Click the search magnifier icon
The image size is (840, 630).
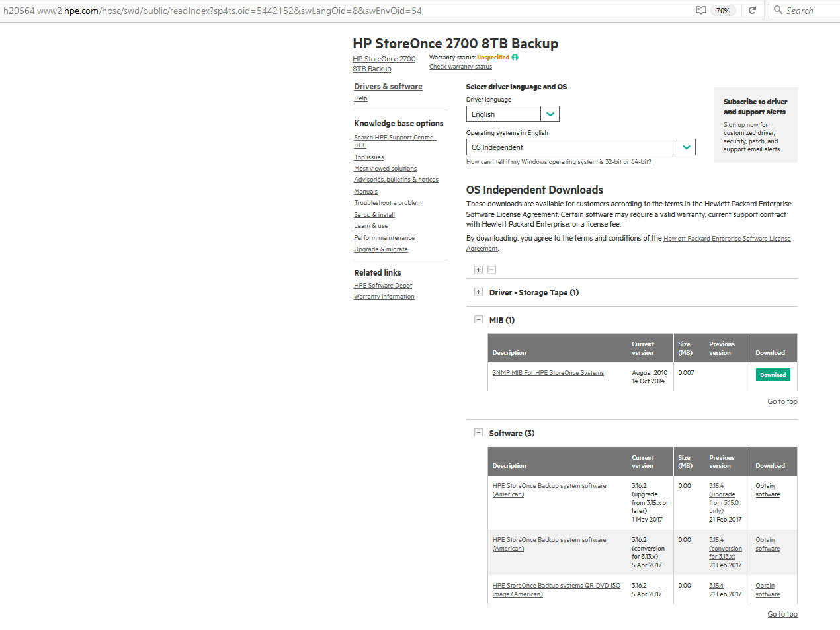(778, 10)
